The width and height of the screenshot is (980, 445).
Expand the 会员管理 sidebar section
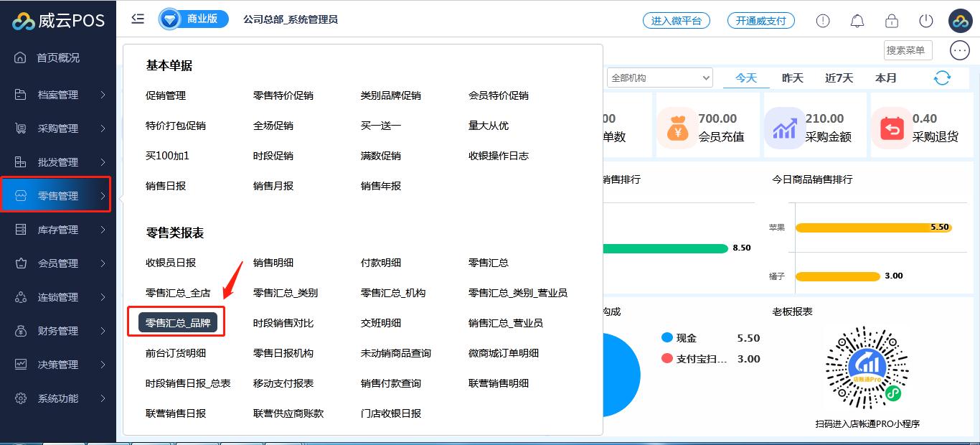(x=58, y=263)
